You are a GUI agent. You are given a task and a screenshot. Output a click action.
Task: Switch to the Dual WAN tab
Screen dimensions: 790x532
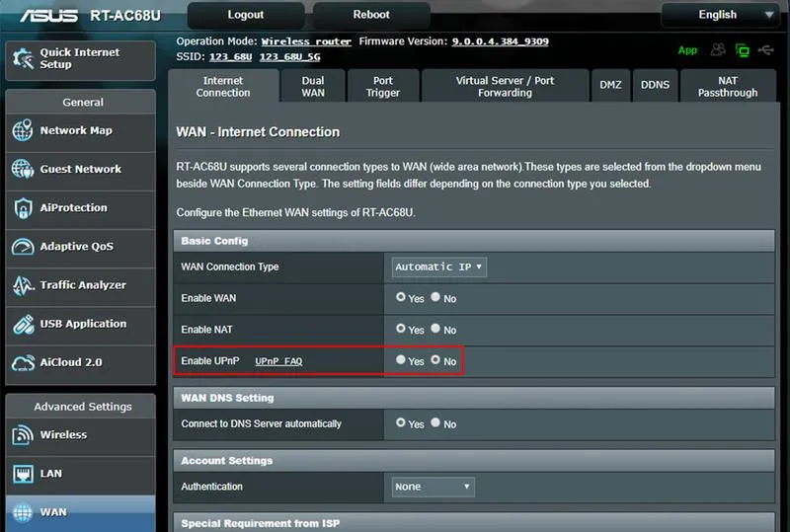pos(313,86)
